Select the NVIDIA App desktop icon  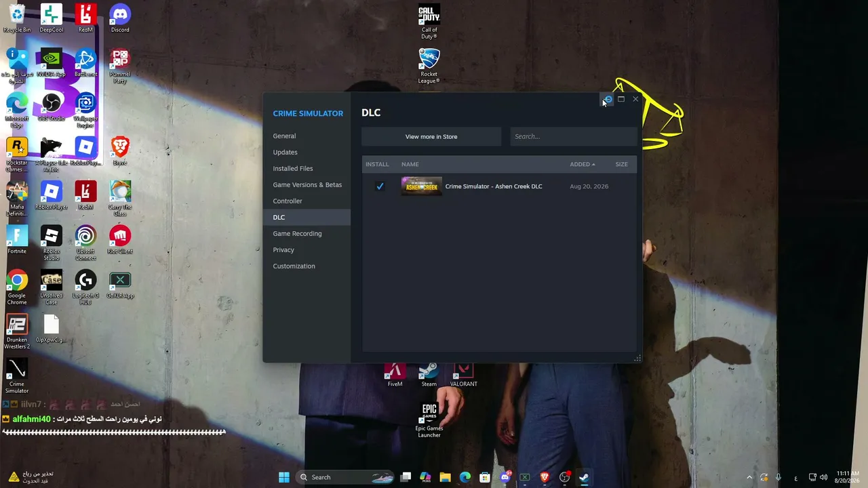coord(52,63)
